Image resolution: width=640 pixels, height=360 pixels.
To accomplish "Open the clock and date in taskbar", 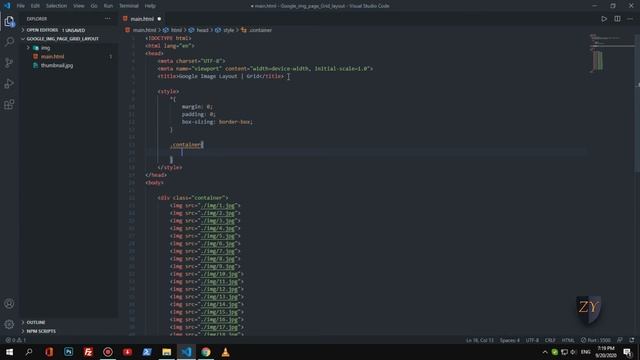I will point(606,352).
